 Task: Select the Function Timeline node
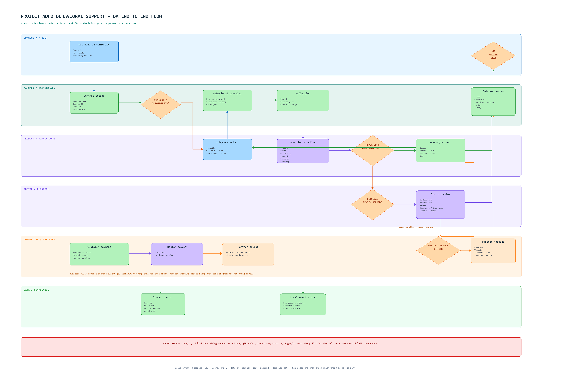pos(303,151)
